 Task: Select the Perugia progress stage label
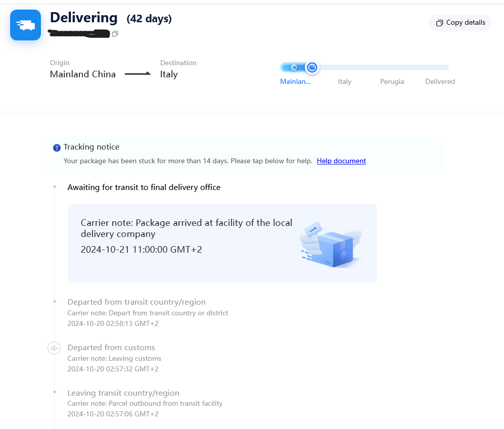[392, 82]
